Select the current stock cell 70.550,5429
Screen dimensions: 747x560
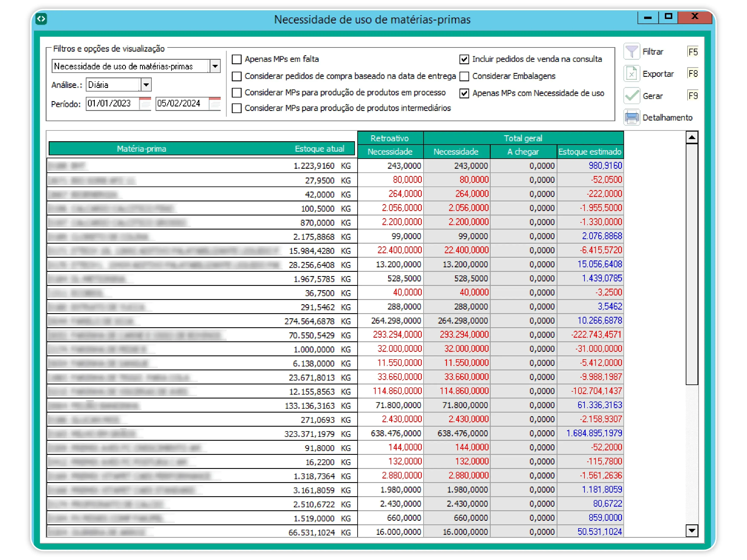[311, 336]
